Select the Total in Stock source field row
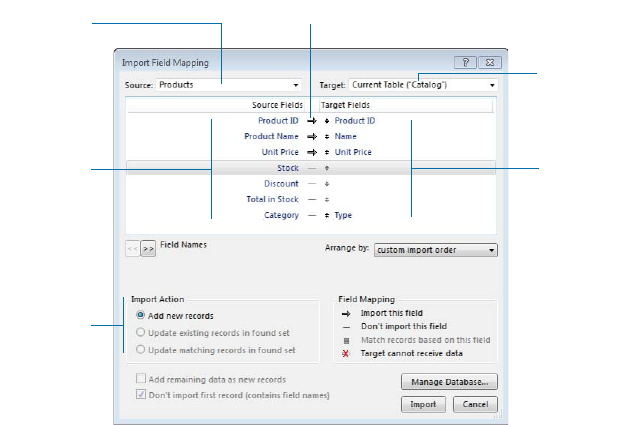Image resolution: width=632 pixels, height=425 pixels. coord(260,200)
